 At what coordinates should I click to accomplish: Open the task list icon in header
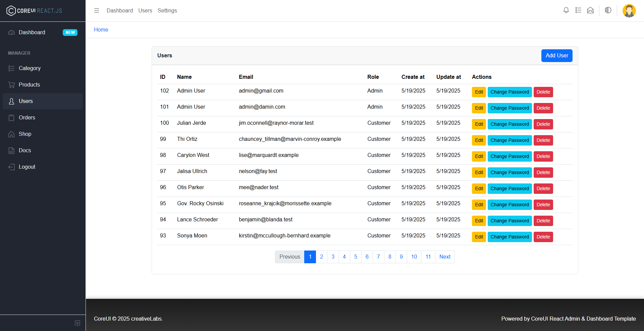pyautogui.click(x=578, y=10)
